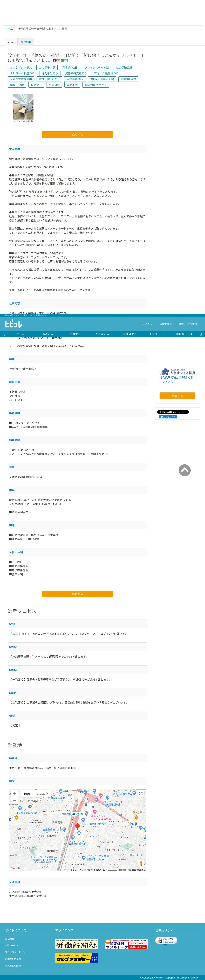
Task: Open 地域から探す in navigation bar
Action: click(x=184, y=334)
